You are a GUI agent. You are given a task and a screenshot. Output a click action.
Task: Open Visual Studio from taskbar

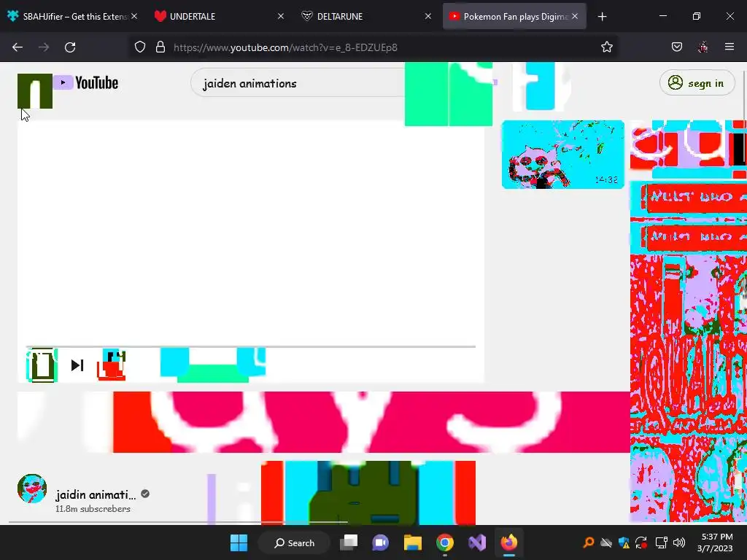[x=477, y=542]
